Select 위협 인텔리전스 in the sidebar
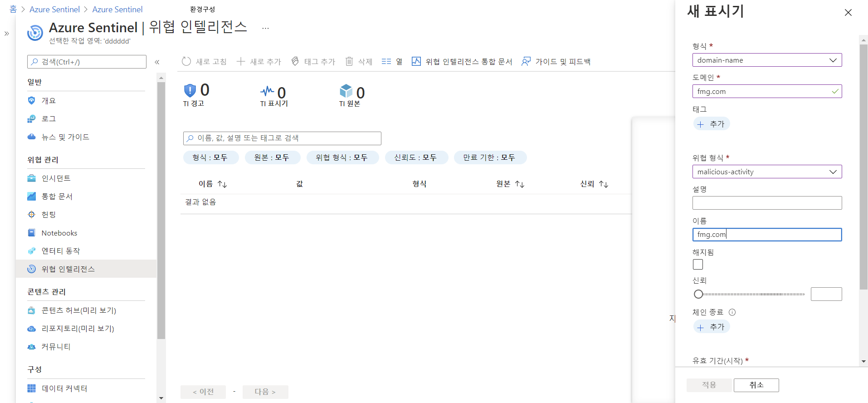The width and height of the screenshot is (868, 403). click(86, 269)
